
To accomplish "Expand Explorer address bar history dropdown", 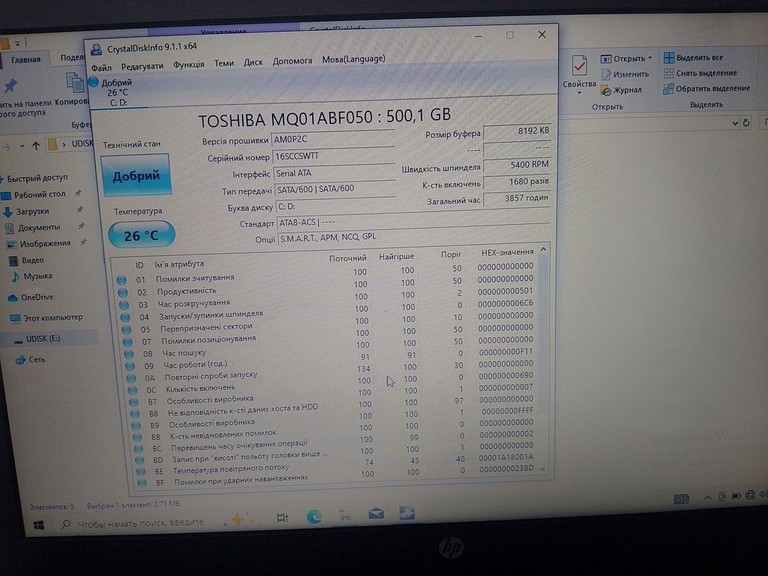I will coord(735,123).
